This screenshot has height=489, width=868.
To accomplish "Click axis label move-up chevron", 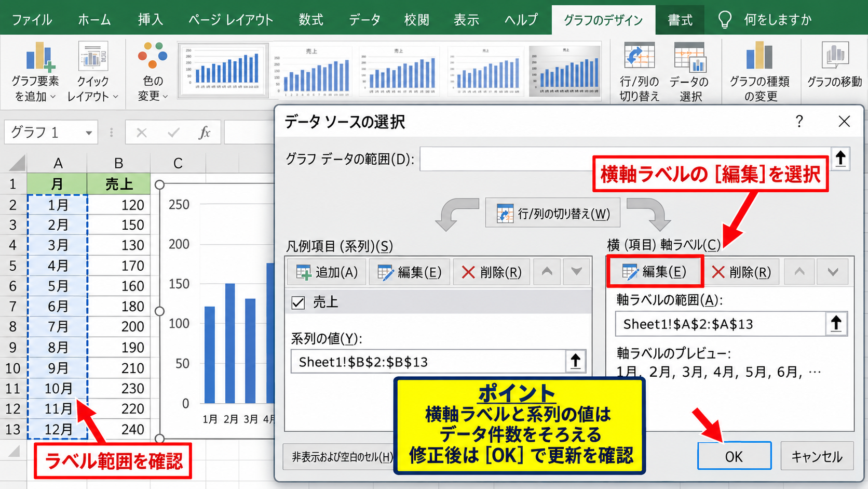I will coord(799,272).
